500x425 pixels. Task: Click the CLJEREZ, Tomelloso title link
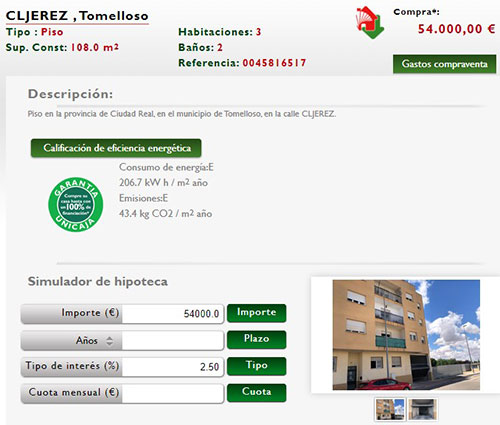[77, 16]
